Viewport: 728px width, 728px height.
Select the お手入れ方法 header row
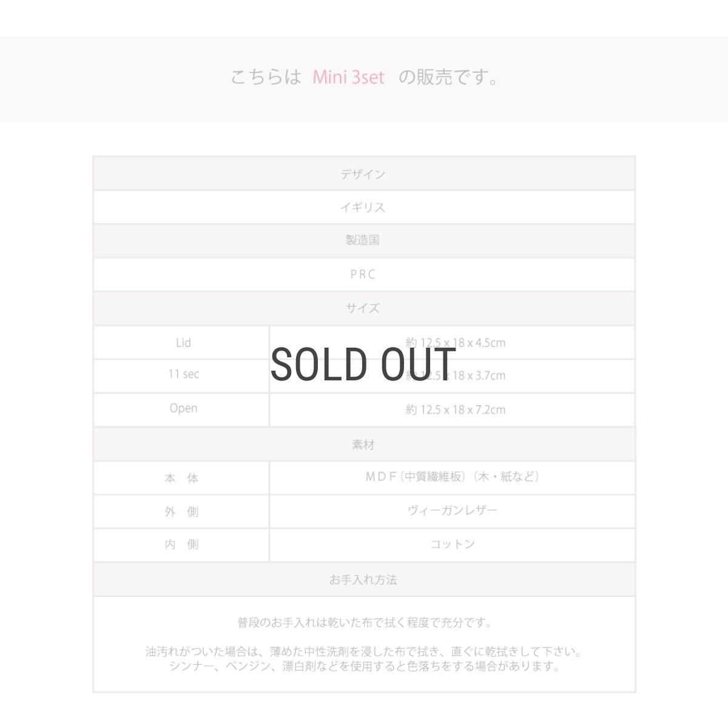(363, 579)
